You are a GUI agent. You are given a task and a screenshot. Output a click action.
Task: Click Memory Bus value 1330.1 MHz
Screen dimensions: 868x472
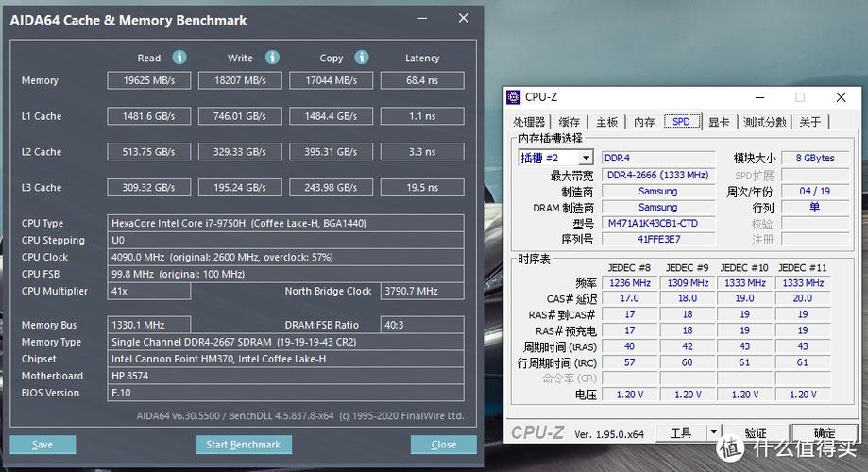pos(149,325)
